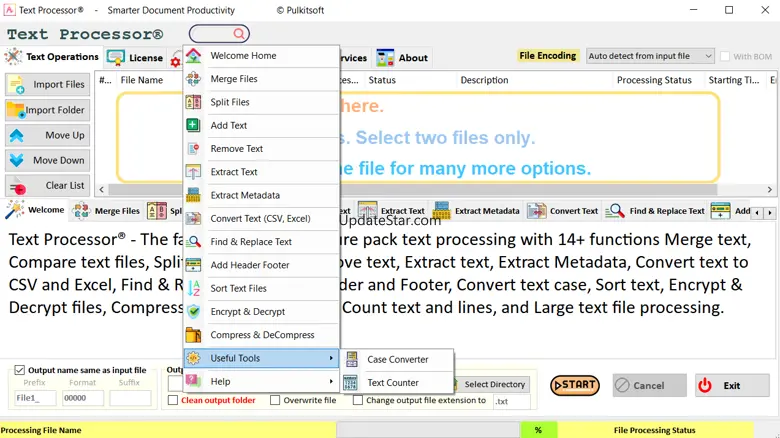Viewport: 780px width, 438px height.
Task: Switch to the Extract Text tab
Action: pyautogui.click(x=391, y=211)
